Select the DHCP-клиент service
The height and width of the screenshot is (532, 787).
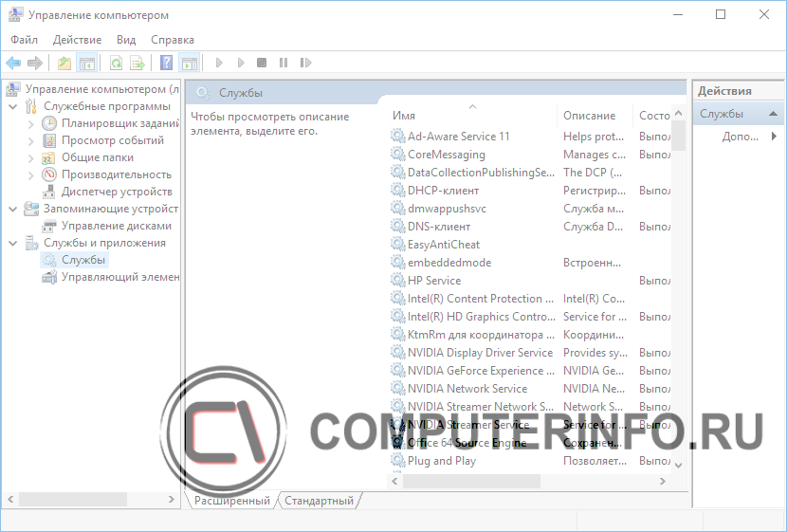click(x=530, y=191)
